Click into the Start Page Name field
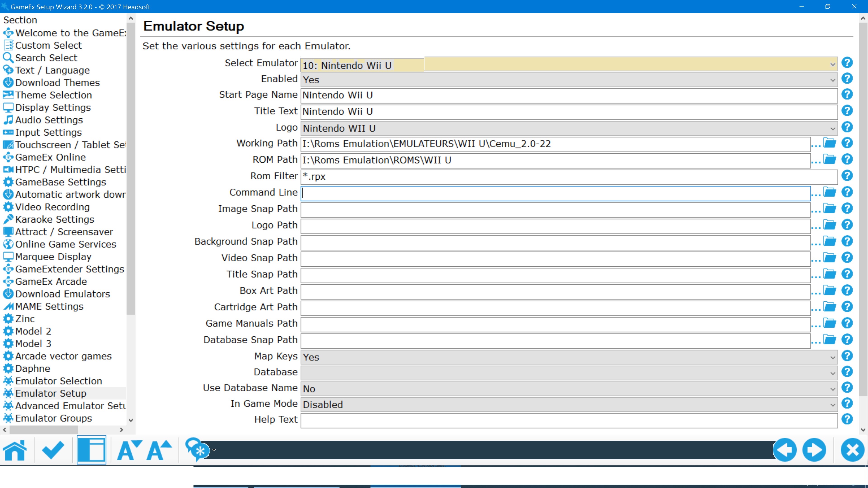Viewport: 868px width, 488px height. click(x=569, y=96)
